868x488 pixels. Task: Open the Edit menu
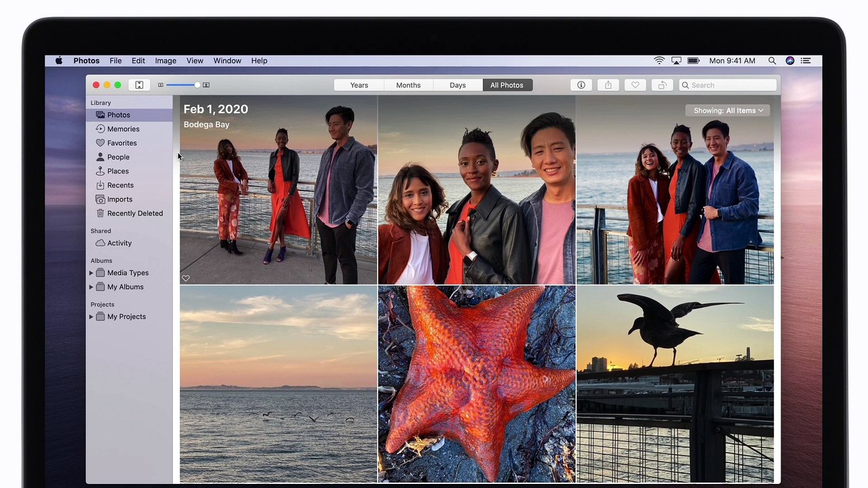click(x=138, y=61)
